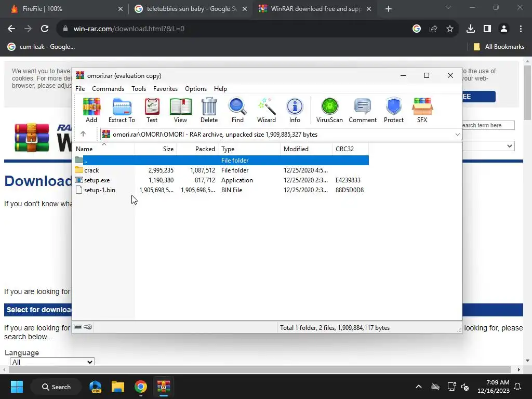Go back in browser history

[x=11, y=29]
